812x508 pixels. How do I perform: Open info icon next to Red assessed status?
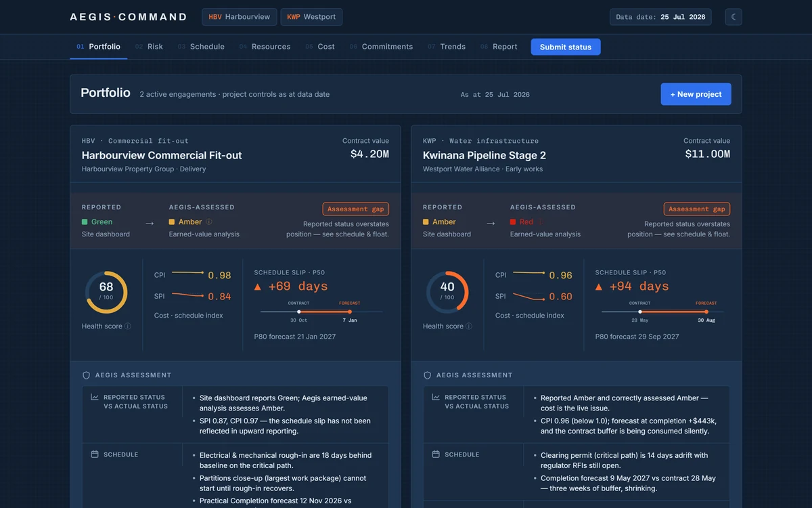tap(541, 221)
